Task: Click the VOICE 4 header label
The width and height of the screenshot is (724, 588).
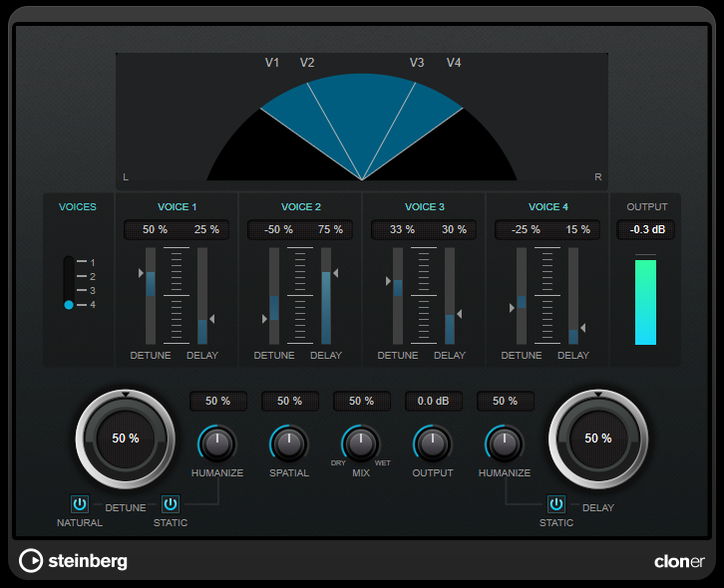Action: [x=548, y=206]
